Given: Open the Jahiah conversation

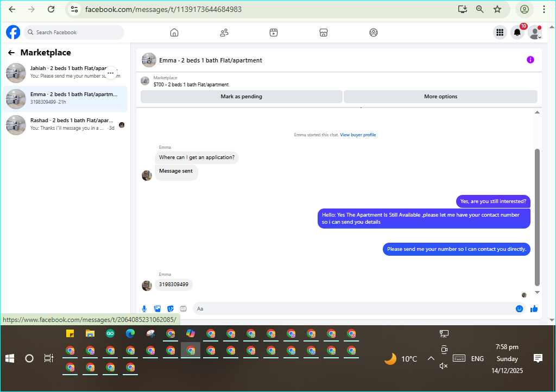Looking at the screenshot, I should tap(65, 73).
